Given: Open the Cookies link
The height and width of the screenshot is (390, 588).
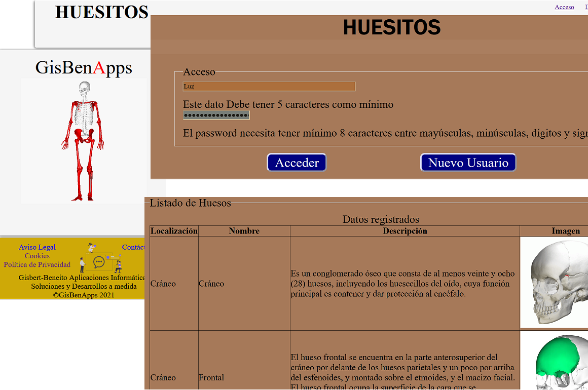Looking at the screenshot, I should (37, 256).
